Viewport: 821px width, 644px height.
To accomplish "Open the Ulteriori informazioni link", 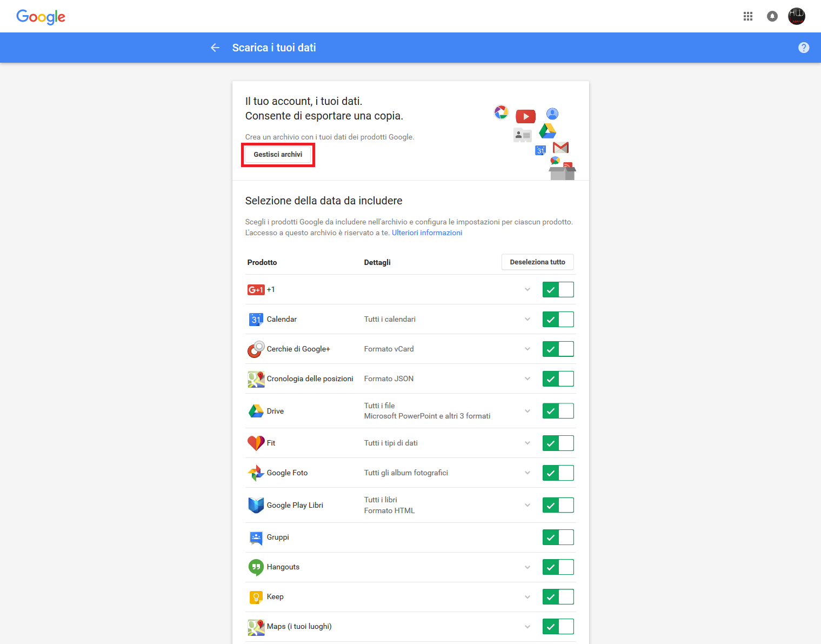I will pyautogui.click(x=427, y=233).
